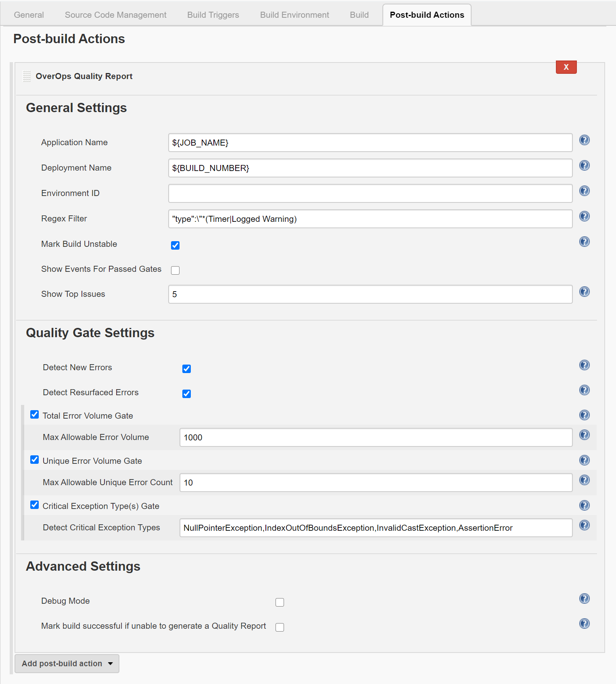Uncheck Mark Build Unstable checkbox

click(175, 245)
